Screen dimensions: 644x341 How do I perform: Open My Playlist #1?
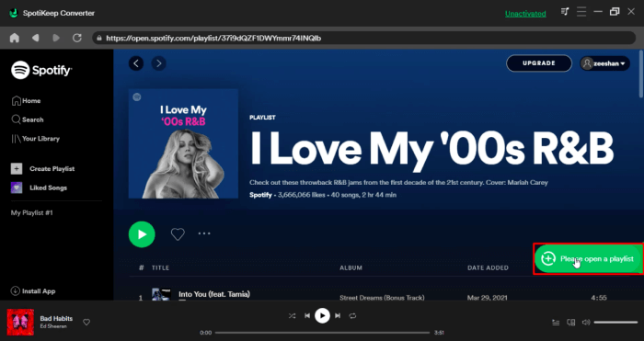[x=31, y=213]
